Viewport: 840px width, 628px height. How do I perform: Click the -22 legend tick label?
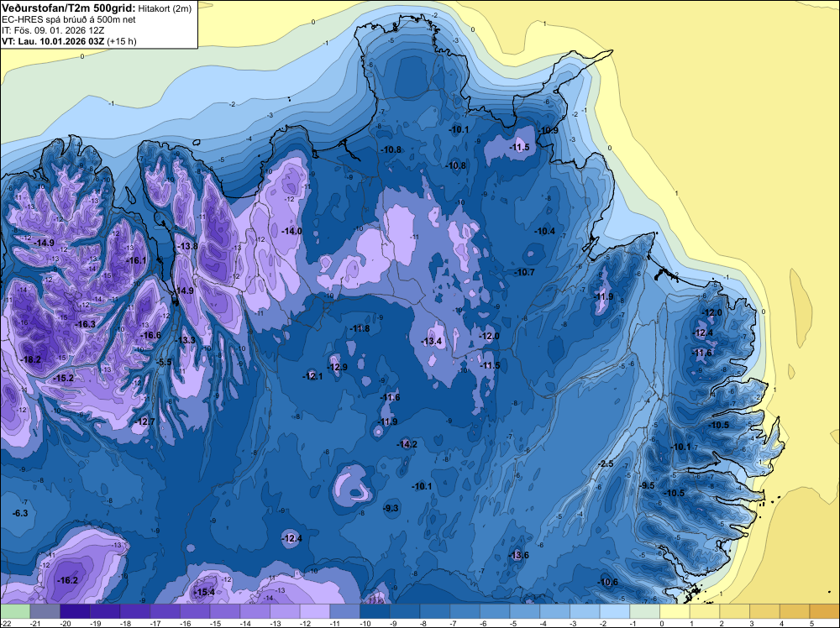[x=7, y=624]
